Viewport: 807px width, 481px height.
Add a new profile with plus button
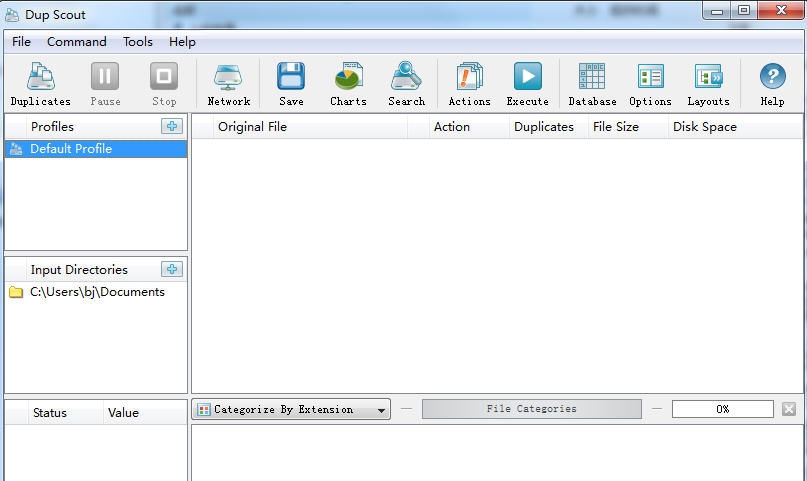(172, 126)
